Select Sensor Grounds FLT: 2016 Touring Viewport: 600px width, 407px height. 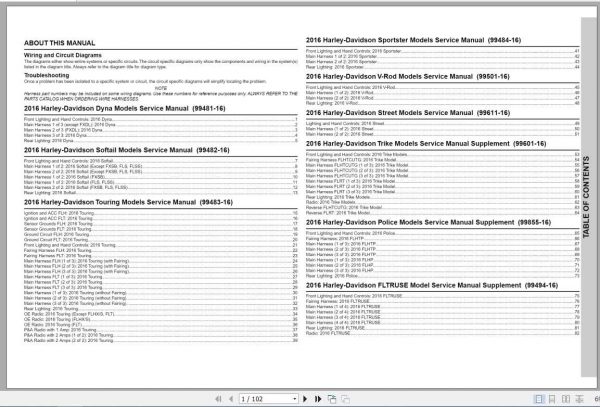161,229
